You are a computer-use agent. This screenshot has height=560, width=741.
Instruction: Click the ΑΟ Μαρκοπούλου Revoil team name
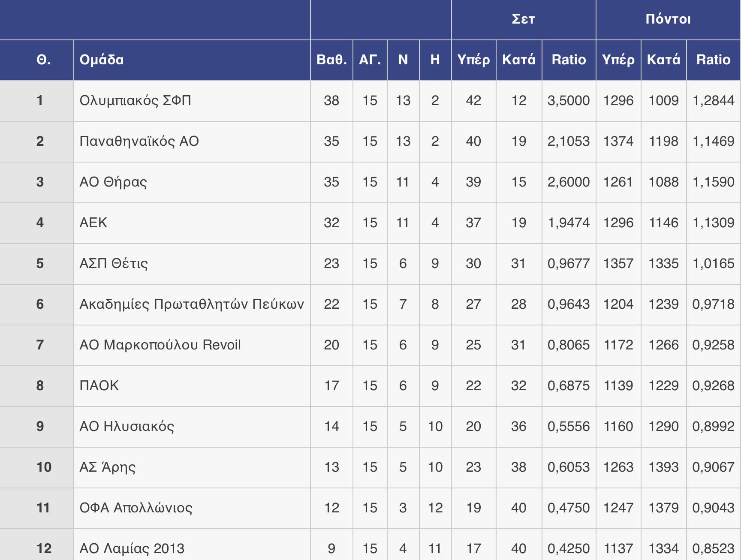tap(160, 345)
